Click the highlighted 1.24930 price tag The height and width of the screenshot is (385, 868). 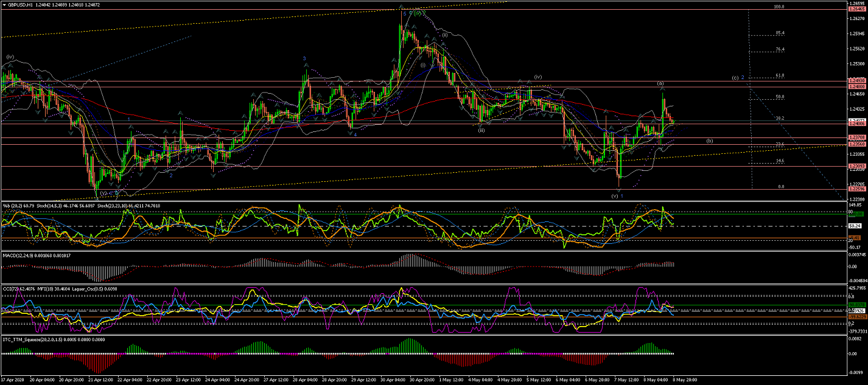tap(858, 81)
